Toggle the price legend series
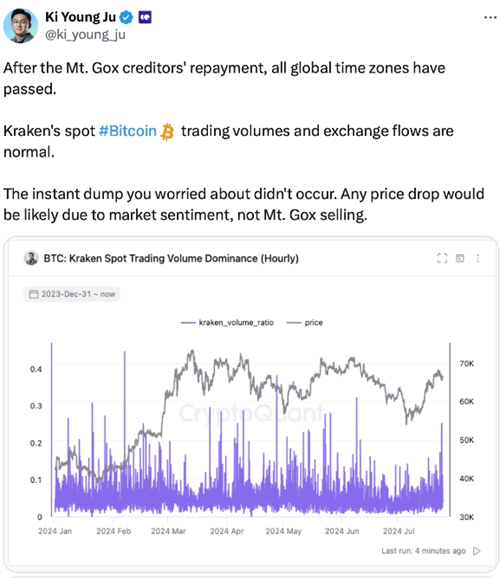Image resolution: width=500 pixels, height=578 pixels. 305,323
